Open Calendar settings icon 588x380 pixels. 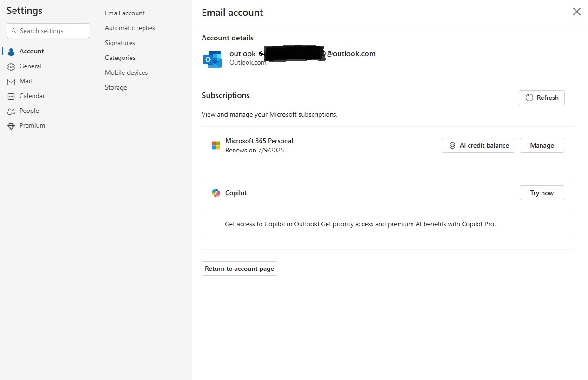11,96
